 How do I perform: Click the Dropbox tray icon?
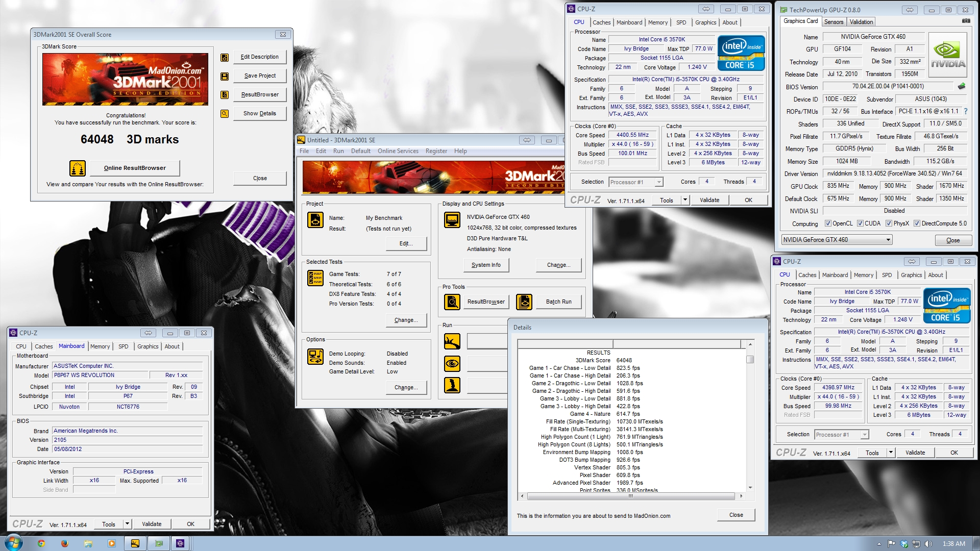pyautogui.click(x=904, y=544)
